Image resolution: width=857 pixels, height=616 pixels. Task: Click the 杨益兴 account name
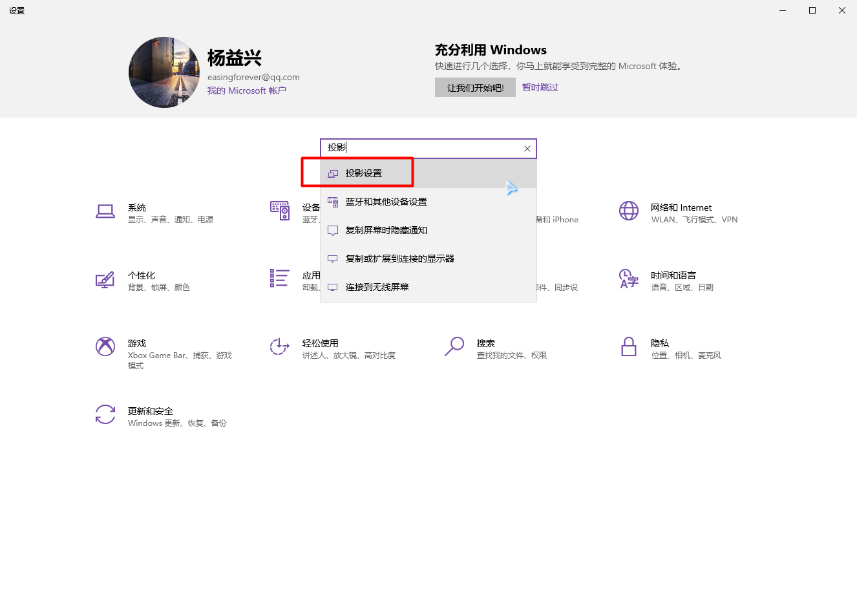[235, 58]
